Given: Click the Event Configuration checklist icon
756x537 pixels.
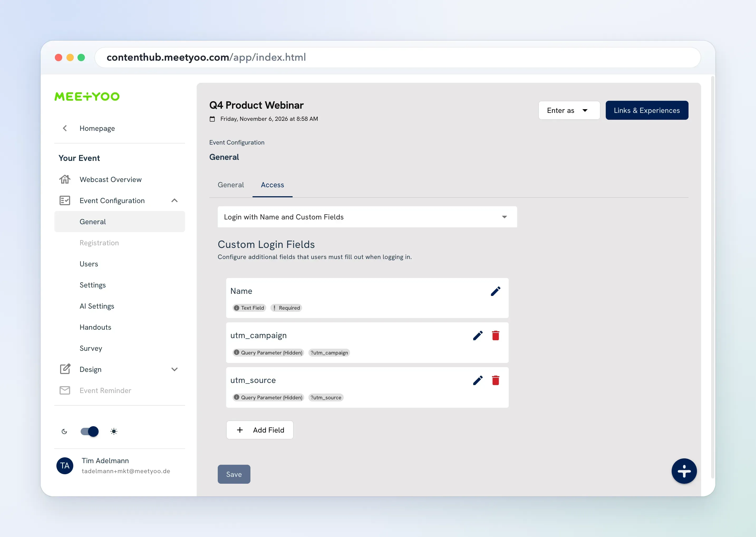Looking at the screenshot, I should click(x=65, y=200).
